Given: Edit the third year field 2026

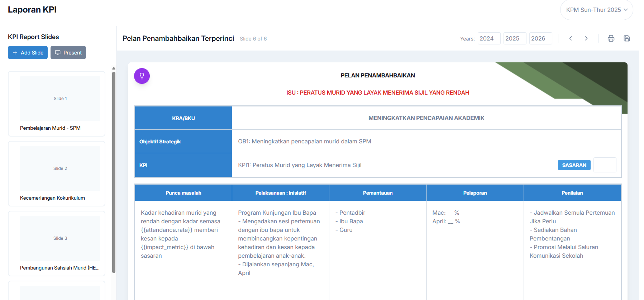Looking at the screenshot, I should [x=540, y=38].
